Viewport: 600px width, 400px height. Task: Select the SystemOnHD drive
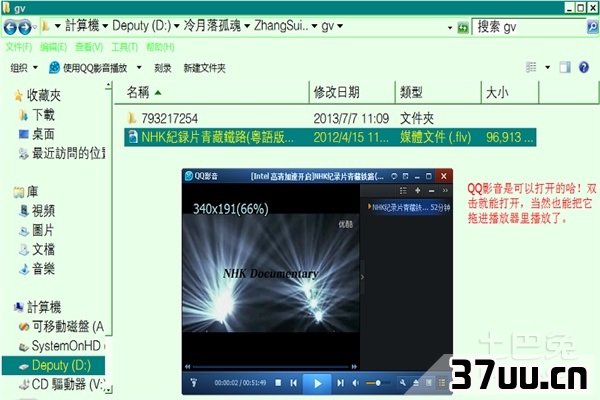[x=61, y=346]
